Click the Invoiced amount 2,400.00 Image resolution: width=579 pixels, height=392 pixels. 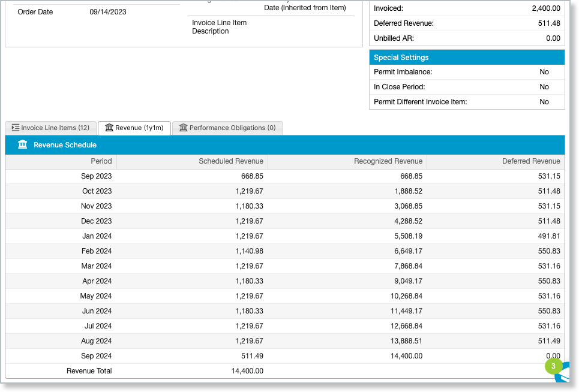point(545,8)
